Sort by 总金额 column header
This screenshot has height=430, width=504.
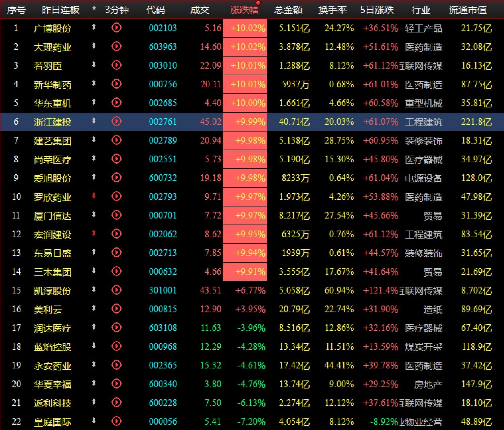[x=288, y=10]
